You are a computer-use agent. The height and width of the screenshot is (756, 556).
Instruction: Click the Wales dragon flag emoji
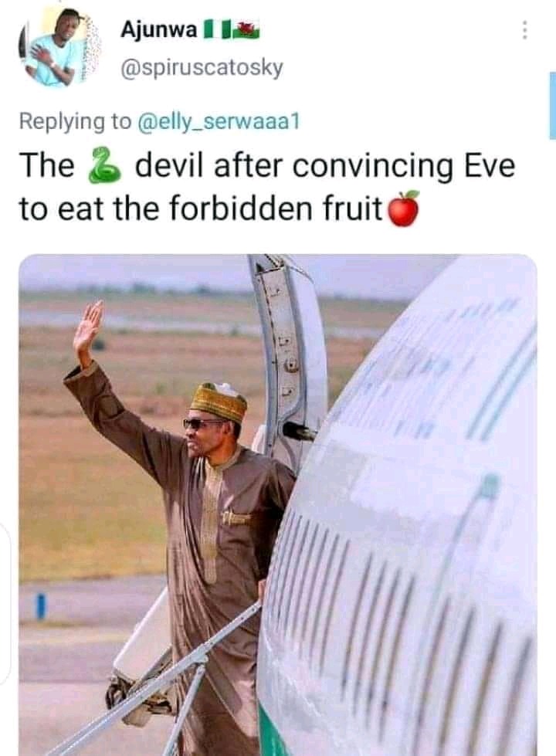pos(248,30)
